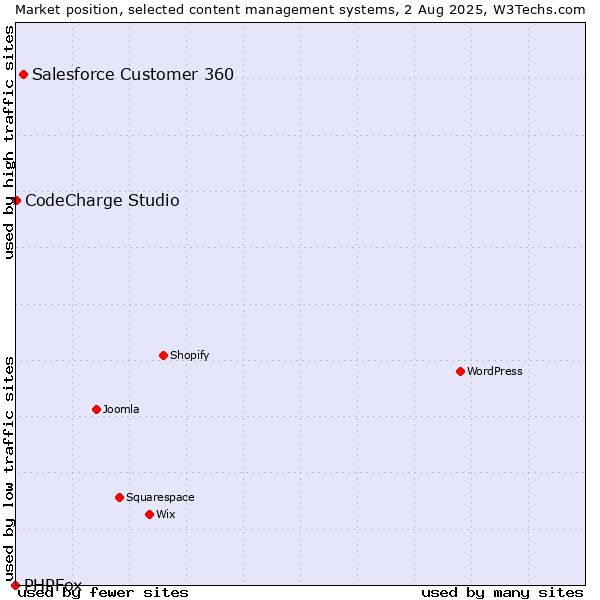Click the Joomla data point

(96, 409)
